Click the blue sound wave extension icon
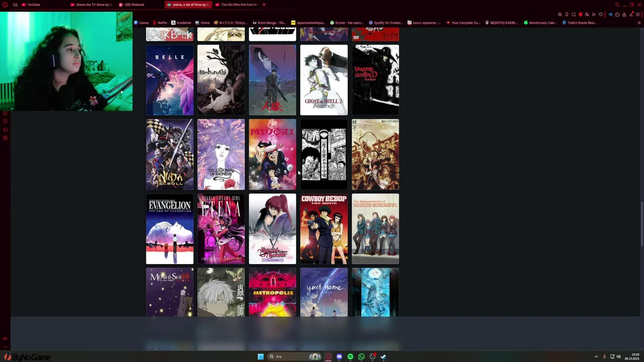Screen dimensions: 644x362 611,15
